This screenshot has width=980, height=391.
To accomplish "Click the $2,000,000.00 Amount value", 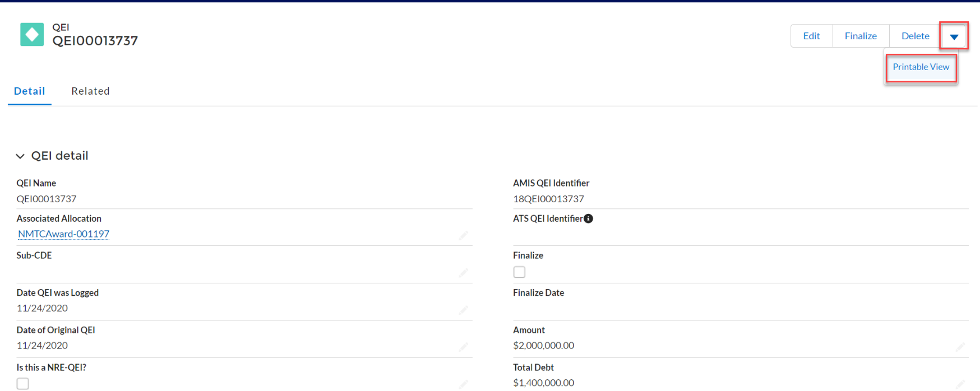I will 543,346.
